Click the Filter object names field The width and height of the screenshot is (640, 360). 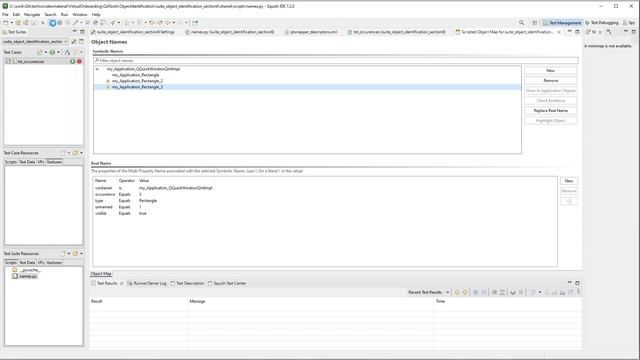[336, 60]
